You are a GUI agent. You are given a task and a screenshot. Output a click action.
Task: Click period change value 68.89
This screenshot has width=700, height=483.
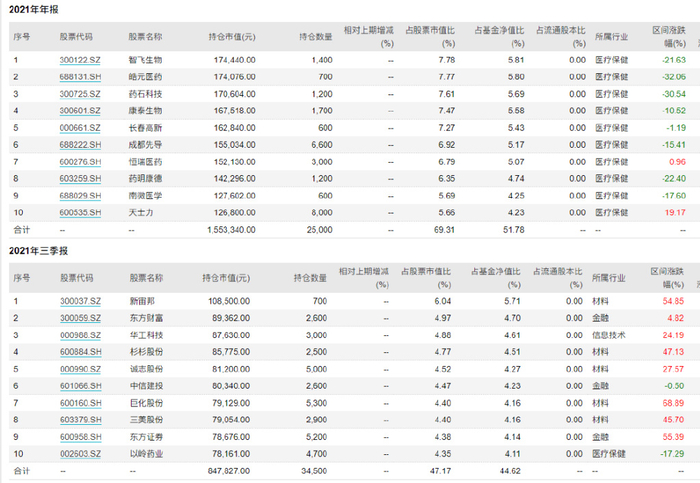coord(673,403)
